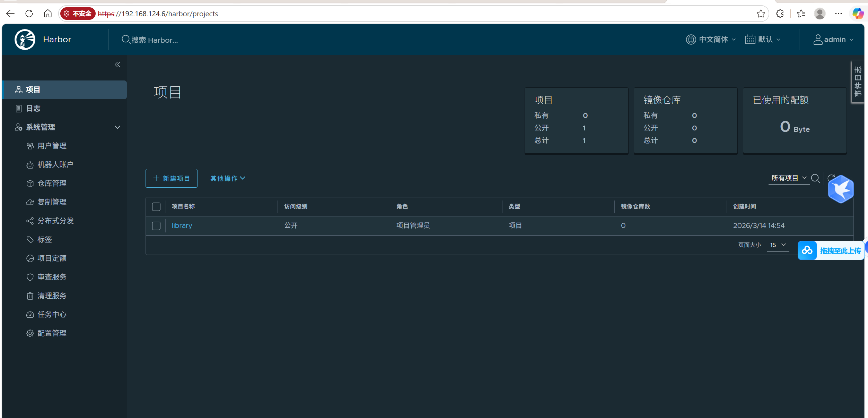Click the 新建项目 button
The width and height of the screenshot is (868, 418).
pyautogui.click(x=172, y=178)
